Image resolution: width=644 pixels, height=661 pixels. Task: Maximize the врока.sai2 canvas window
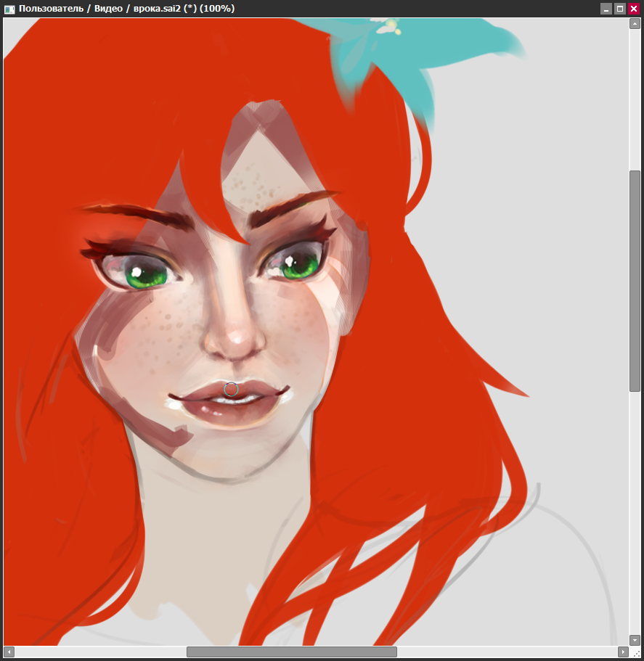[x=619, y=9]
